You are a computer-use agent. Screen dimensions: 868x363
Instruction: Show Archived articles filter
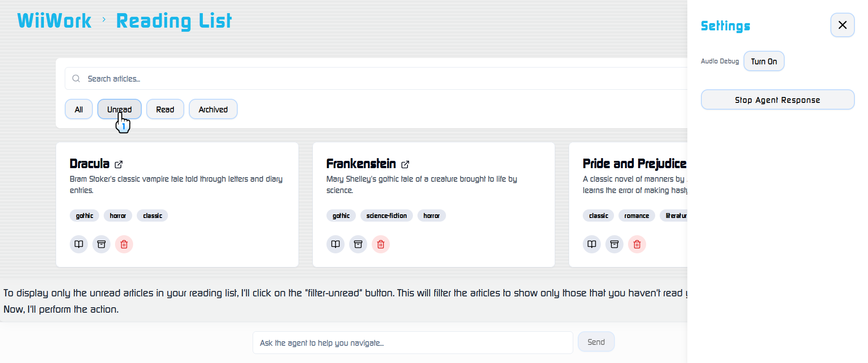coord(213,109)
